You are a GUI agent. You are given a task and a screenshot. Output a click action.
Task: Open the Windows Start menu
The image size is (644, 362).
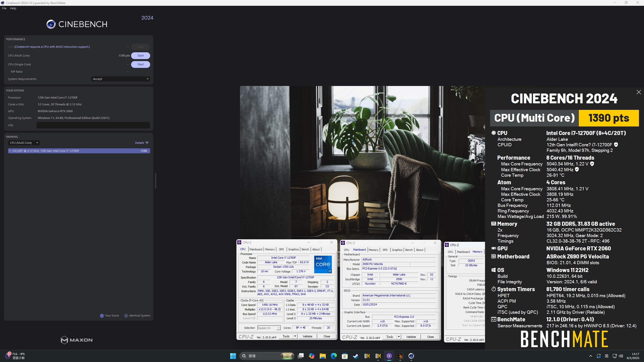pos(233,356)
